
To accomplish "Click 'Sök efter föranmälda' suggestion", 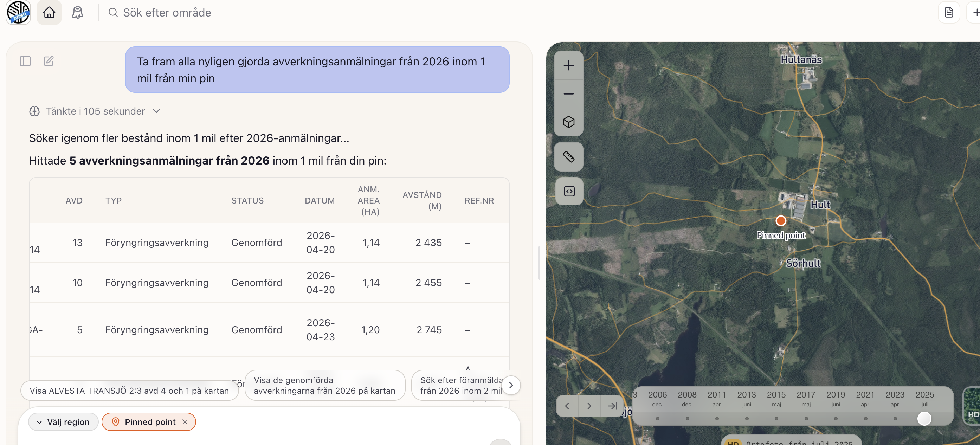I will 461,385.
